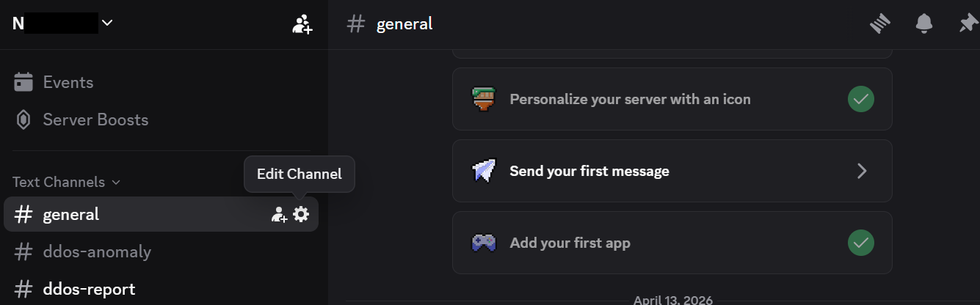
Task: Open the server name dropdown menu
Action: point(107,23)
